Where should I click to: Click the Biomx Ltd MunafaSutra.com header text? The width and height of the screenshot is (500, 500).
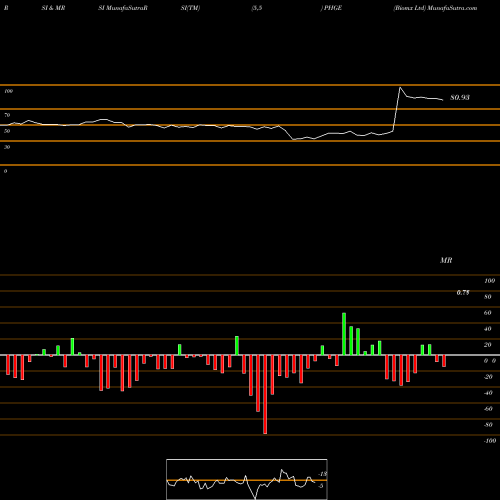tap(435, 8)
